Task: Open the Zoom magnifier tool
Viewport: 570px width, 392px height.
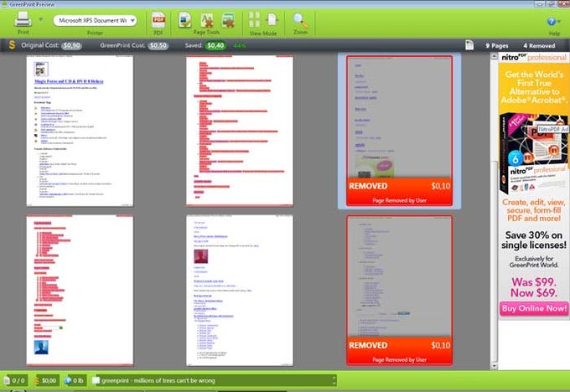Action: coord(300,21)
